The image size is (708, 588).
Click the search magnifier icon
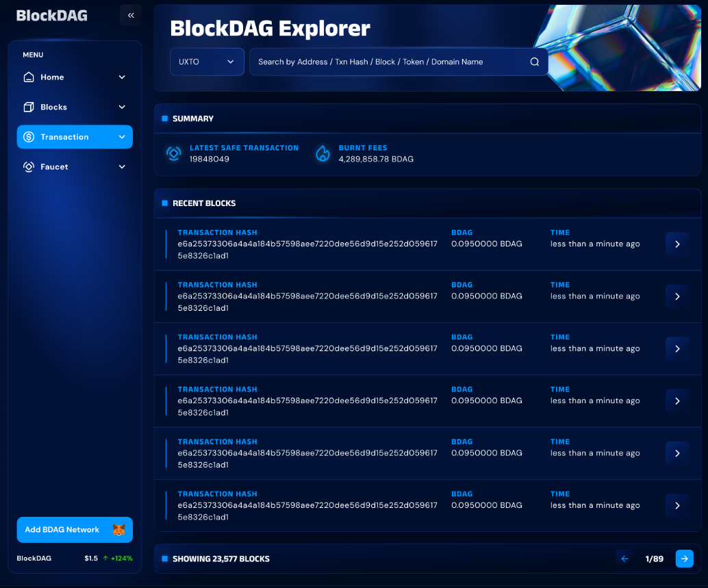[x=535, y=62]
